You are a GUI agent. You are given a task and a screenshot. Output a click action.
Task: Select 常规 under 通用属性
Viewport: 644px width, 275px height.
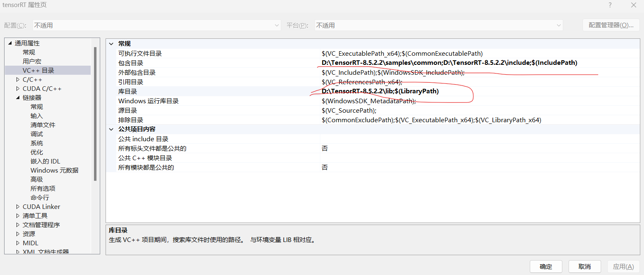[29, 52]
